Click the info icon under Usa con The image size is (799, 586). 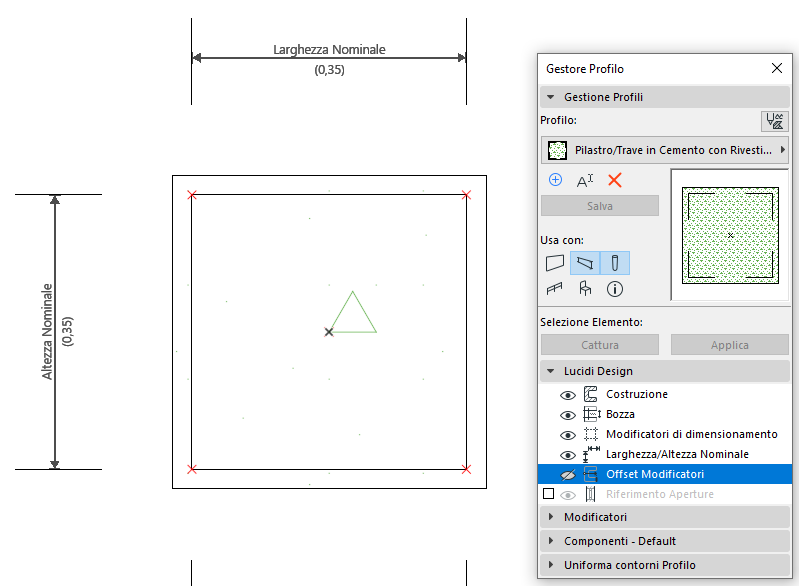(615, 289)
